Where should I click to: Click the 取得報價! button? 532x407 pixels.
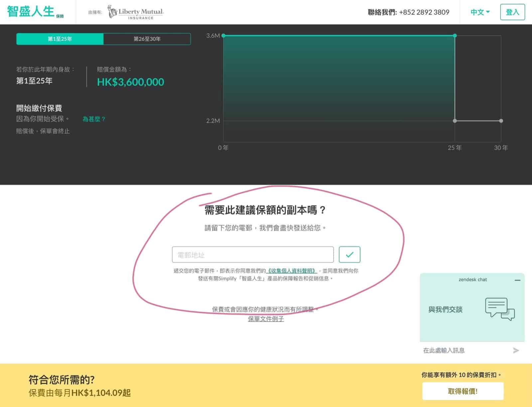coord(463,391)
